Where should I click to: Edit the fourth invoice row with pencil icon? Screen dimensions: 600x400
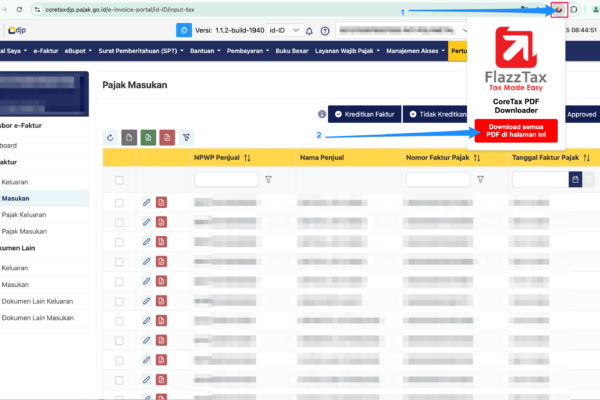(146, 261)
